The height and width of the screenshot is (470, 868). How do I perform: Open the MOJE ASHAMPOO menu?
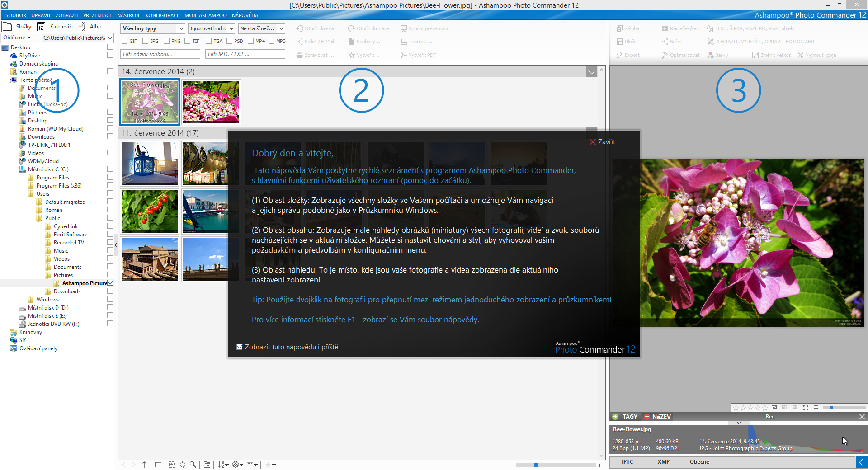pos(206,15)
